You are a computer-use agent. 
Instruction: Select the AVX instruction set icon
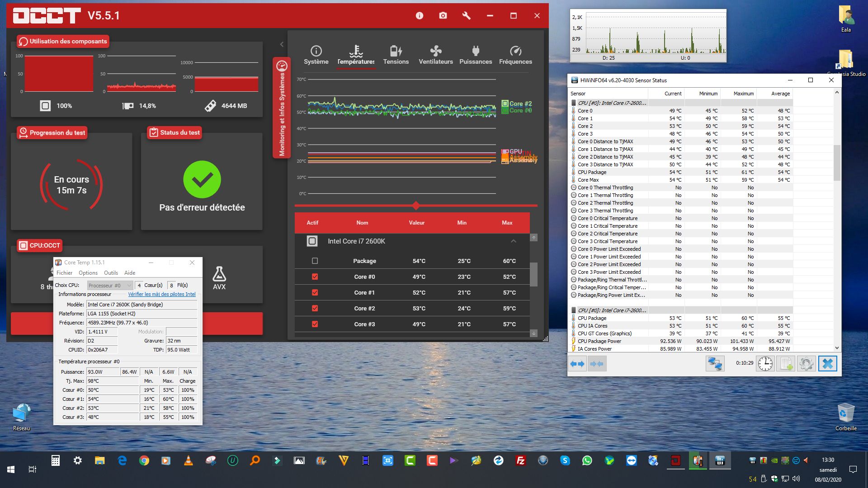coord(219,277)
